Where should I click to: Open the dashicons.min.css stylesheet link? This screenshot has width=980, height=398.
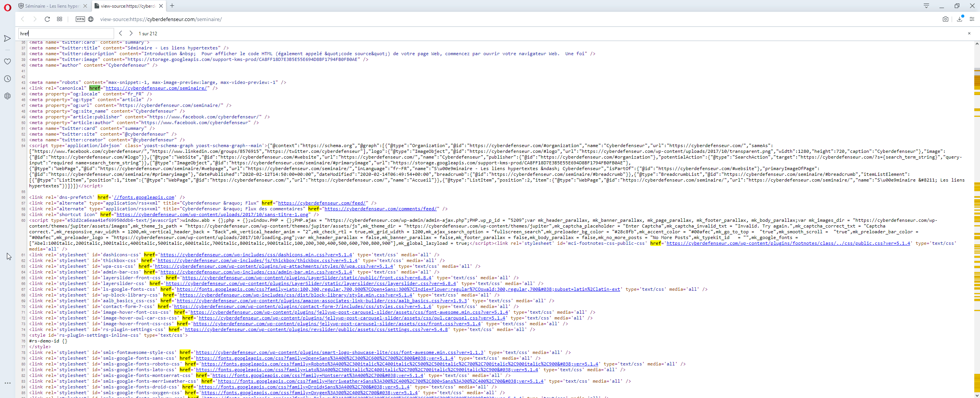(256, 255)
